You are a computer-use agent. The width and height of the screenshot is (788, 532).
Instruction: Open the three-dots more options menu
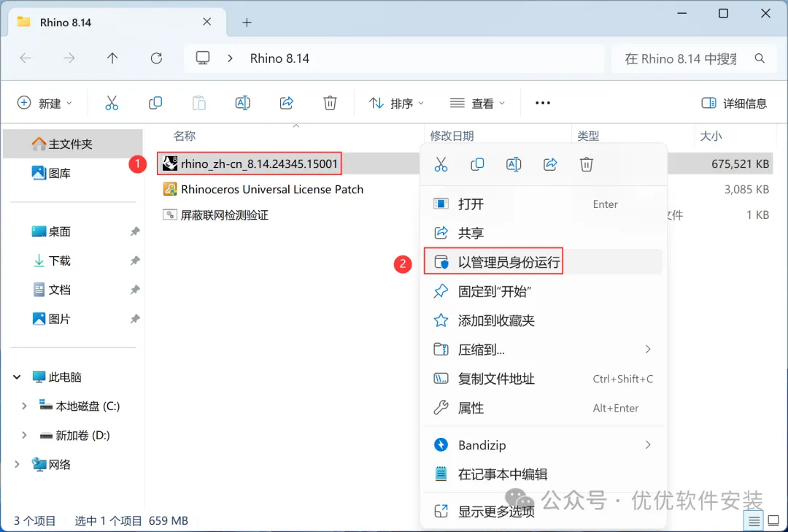(x=543, y=103)
